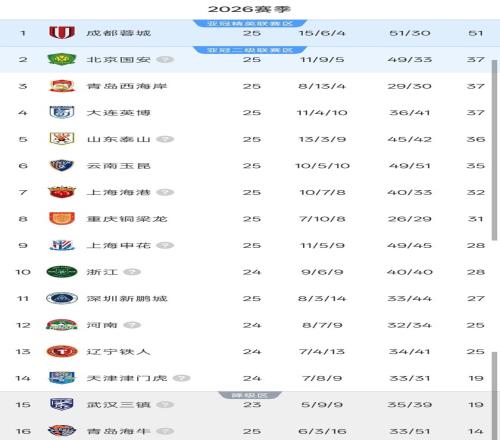This screenshot has width=500, height=440.
Task: Select the 降级区 relegation zone label
Action: (250, 395)
